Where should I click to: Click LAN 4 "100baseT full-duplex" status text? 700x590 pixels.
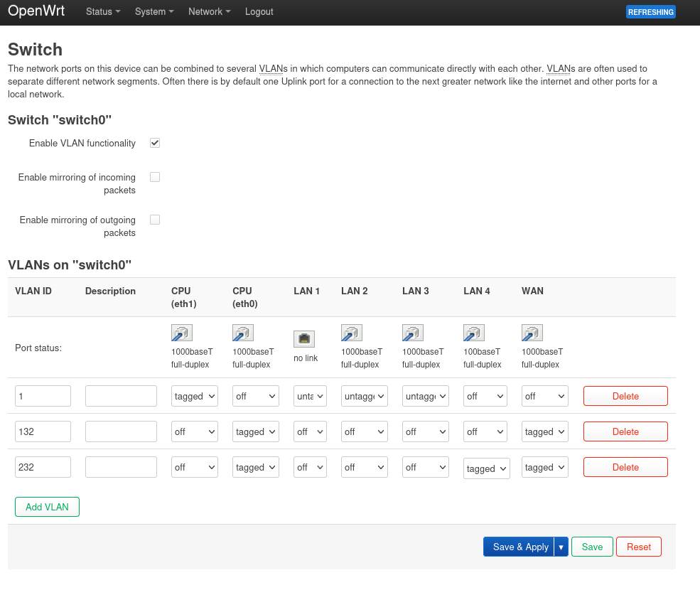point(482,358)
